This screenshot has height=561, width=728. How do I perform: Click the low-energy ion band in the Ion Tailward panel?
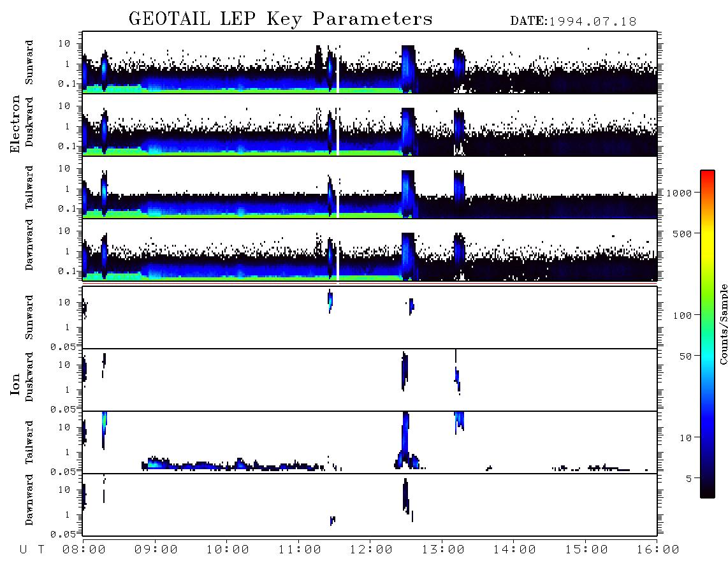(232, 465)
